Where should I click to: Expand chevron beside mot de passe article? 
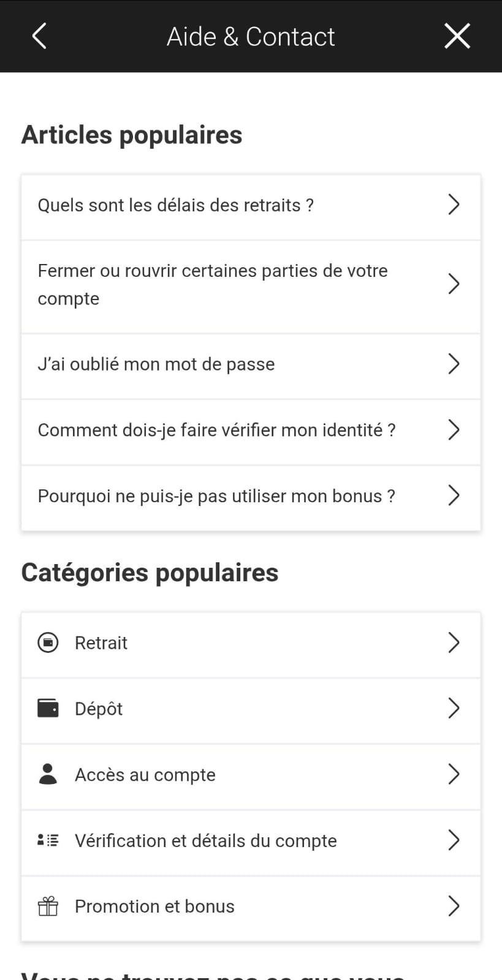(454, 364)
